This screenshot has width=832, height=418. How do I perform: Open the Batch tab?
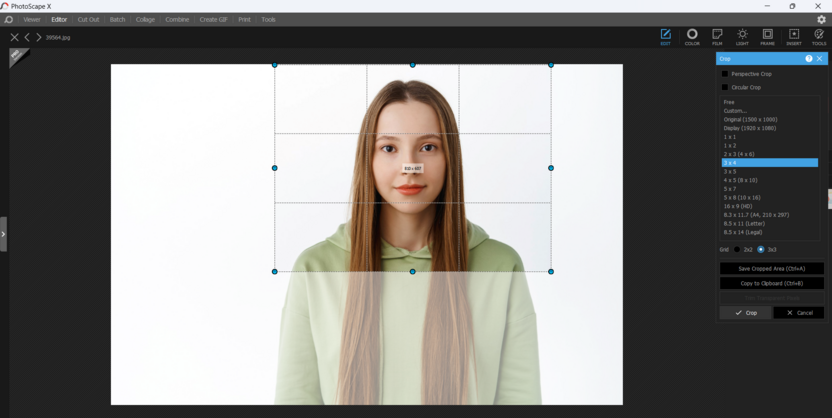(x=117, y=20)
